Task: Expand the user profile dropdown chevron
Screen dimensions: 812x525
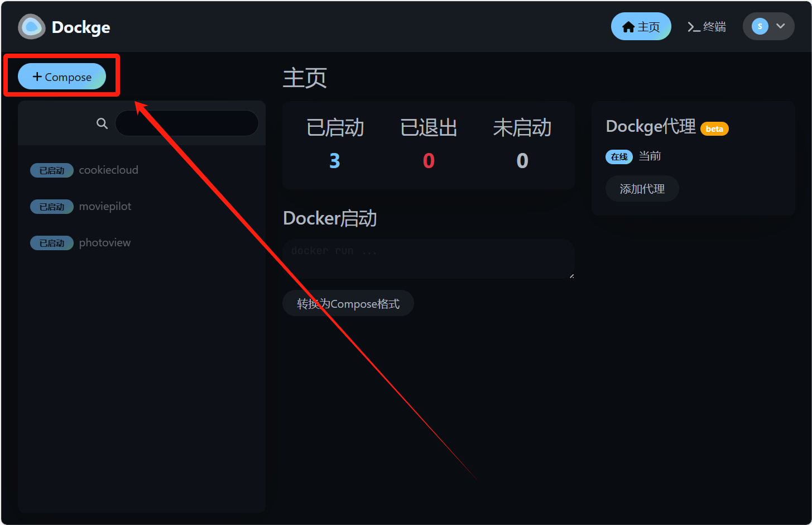Action: 781,26
